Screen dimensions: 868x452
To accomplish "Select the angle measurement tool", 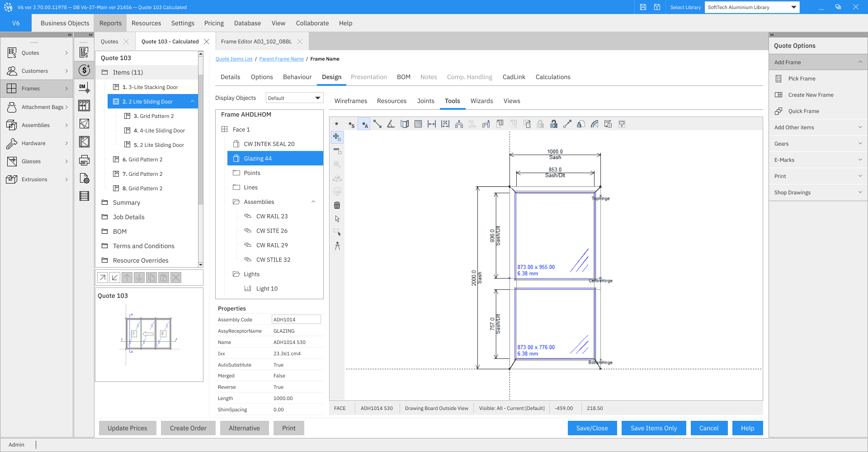I will tap(391, 124).
